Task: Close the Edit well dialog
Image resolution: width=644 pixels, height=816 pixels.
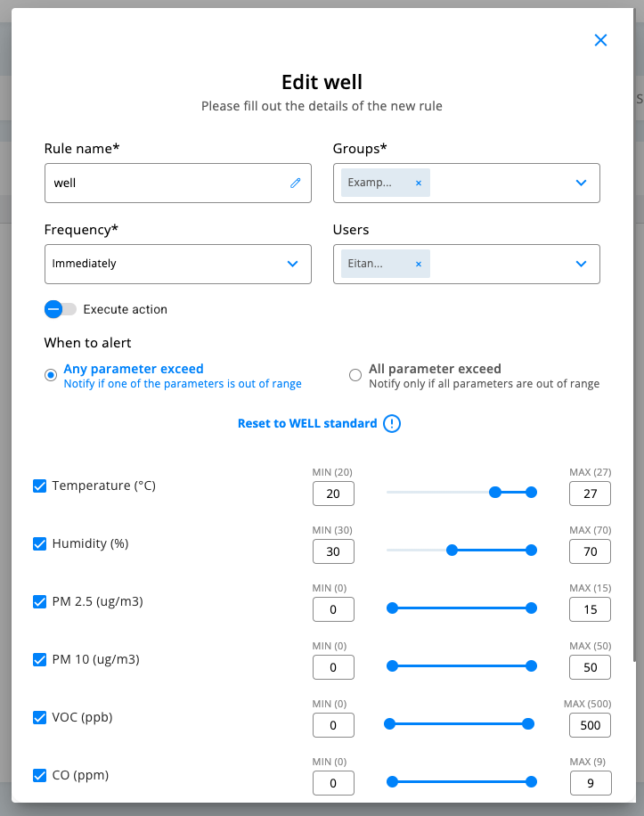Action: (600, 40)
